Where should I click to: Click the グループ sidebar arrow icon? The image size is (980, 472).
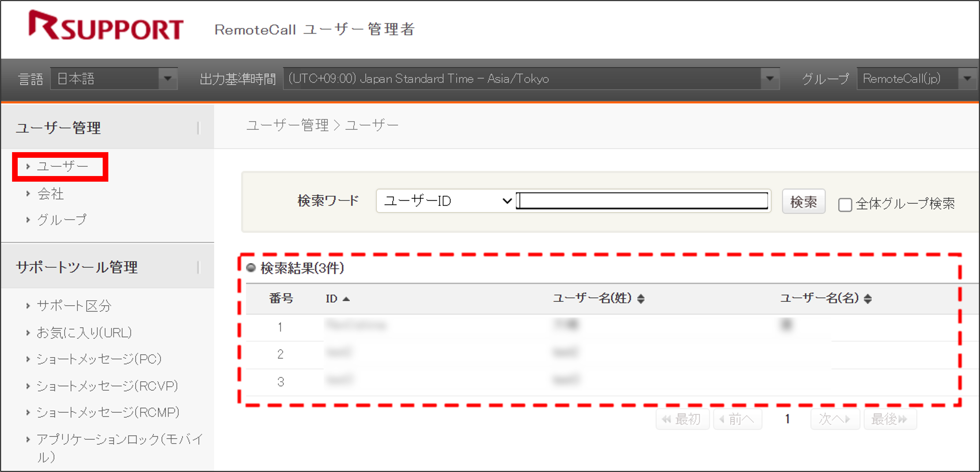[x=28, y=219]
